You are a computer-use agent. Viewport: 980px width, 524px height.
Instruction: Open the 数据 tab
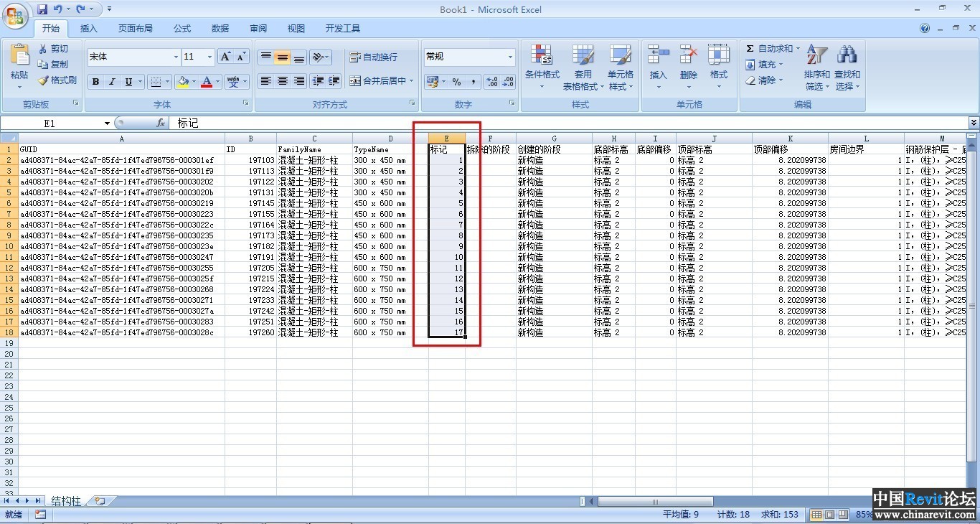(220, 29)
